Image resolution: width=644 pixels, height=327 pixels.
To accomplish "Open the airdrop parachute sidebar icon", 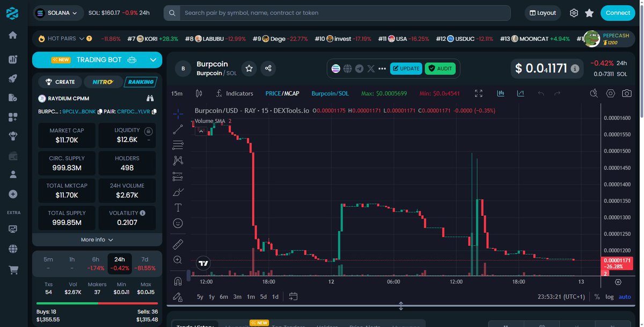I will pos(13,136).
